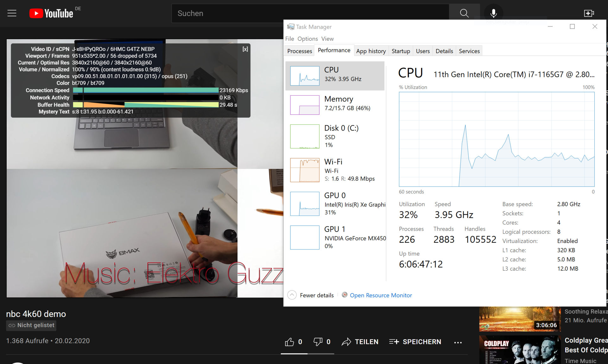This screenshot has width=608, height=364.
Task: Click the Connection Speed bar in stats
Action: coord(146,90)
